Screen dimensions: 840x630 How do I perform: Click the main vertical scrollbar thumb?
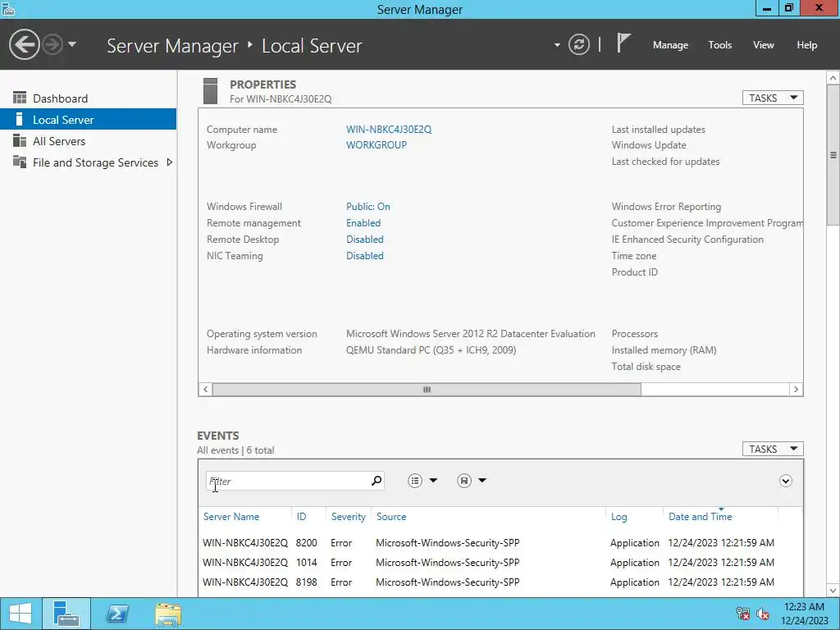coord(833,155)
